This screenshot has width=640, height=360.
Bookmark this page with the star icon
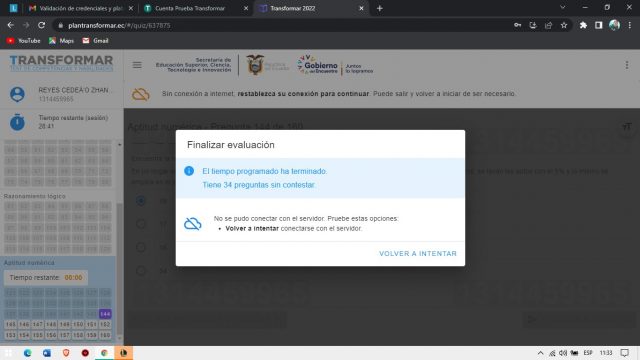564,25
